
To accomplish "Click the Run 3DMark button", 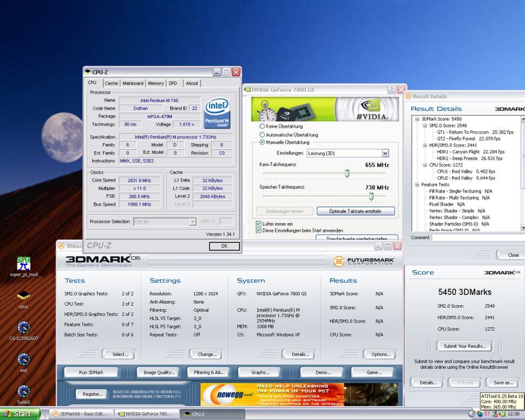I will click(x=91, y=372).
